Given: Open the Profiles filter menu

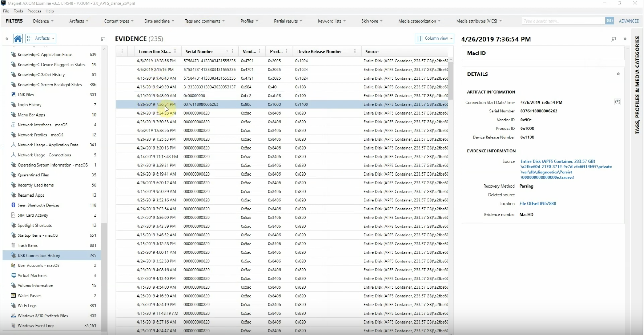Looking at the screenshot, I should click(x=249, y=21).
